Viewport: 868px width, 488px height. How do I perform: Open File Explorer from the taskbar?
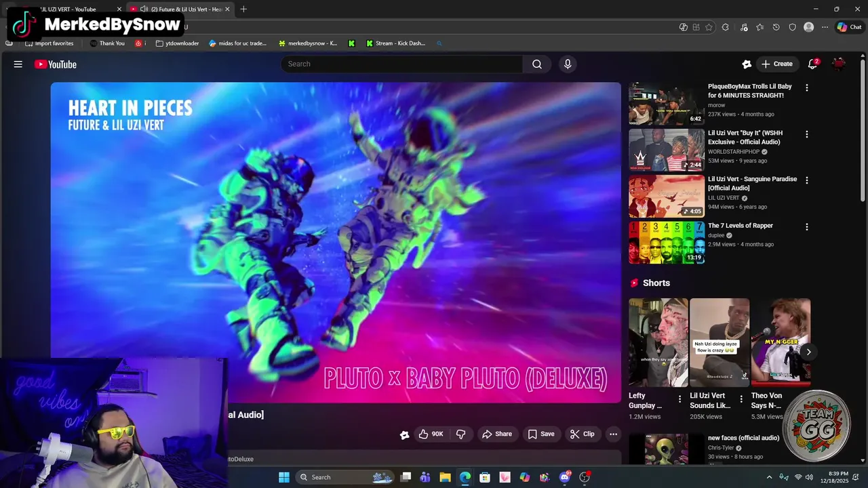click(445, 477)
